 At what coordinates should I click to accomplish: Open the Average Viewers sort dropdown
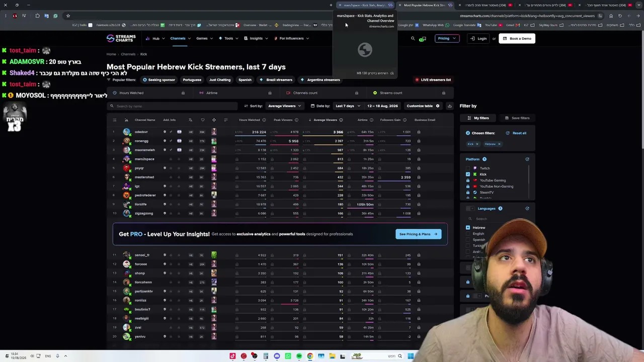(285, 106)
